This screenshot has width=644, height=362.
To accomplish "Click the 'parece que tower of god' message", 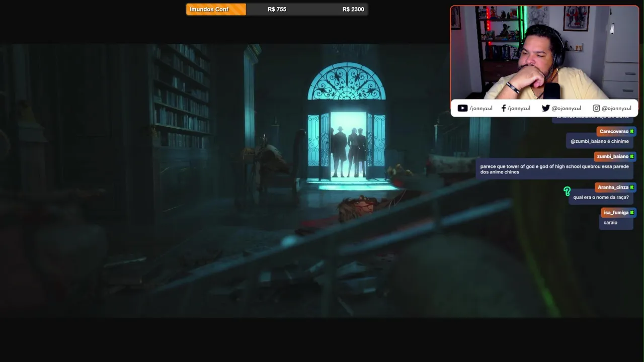I will pyautogui.click(x=554, y=169).
